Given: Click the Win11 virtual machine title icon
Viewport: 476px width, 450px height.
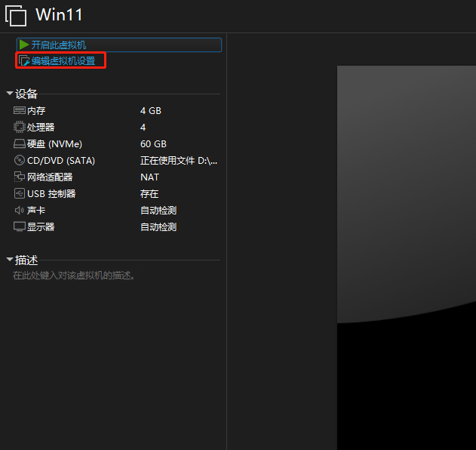Looking at the screenshot, I should pos(16,15).
